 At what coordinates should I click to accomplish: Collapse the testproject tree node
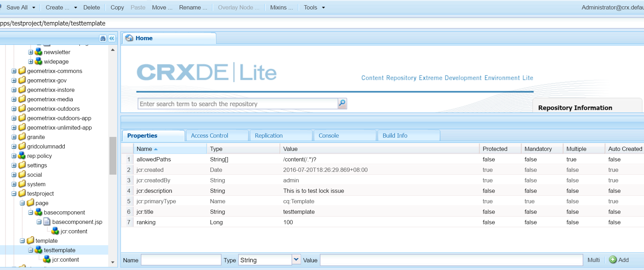pyautogui.click(x=14, y=194)
